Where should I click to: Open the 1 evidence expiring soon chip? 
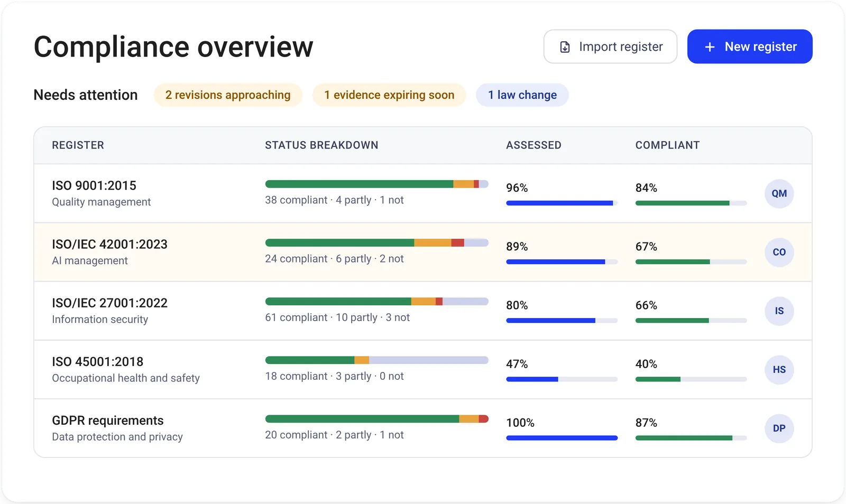389,95
